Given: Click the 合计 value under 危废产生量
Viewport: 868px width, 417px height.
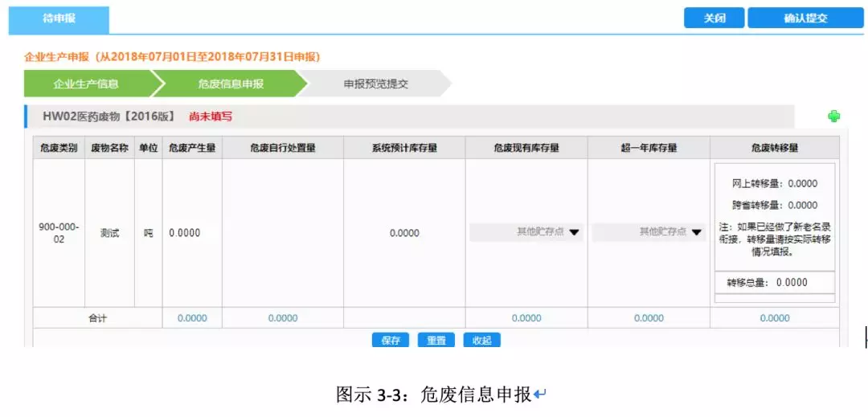Looking at the screenshot, I should click(191, 318).
